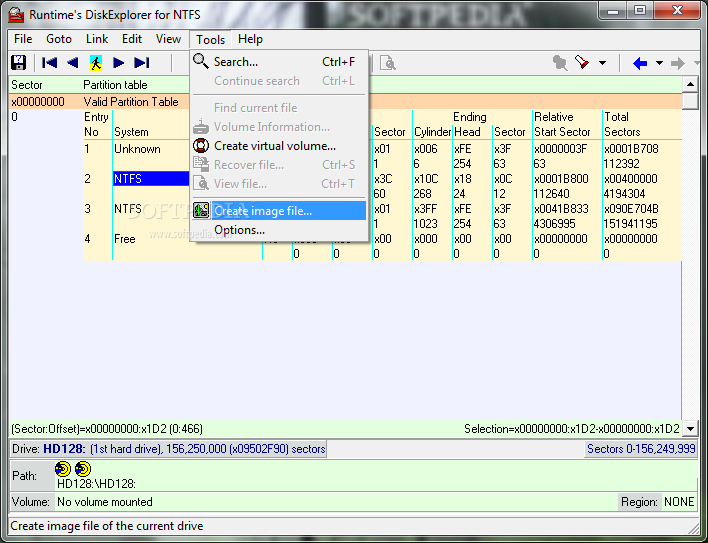Click ending head value xFE in entry 1

click(x=463, y=149)
